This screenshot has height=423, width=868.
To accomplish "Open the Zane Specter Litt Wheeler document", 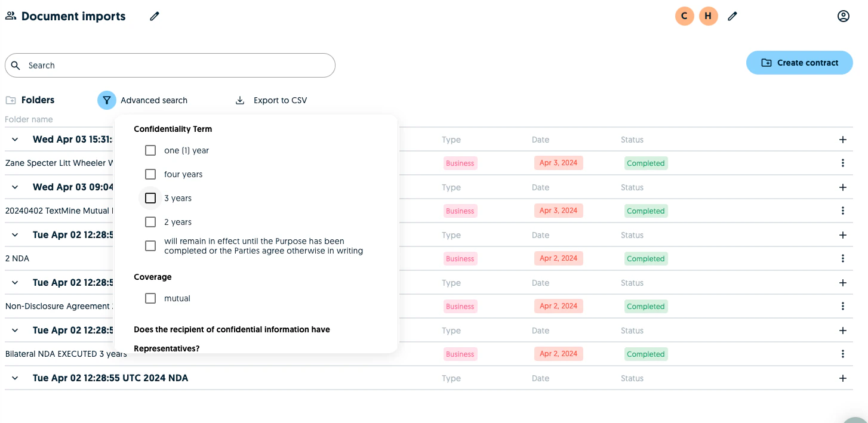I will point(60,163).
